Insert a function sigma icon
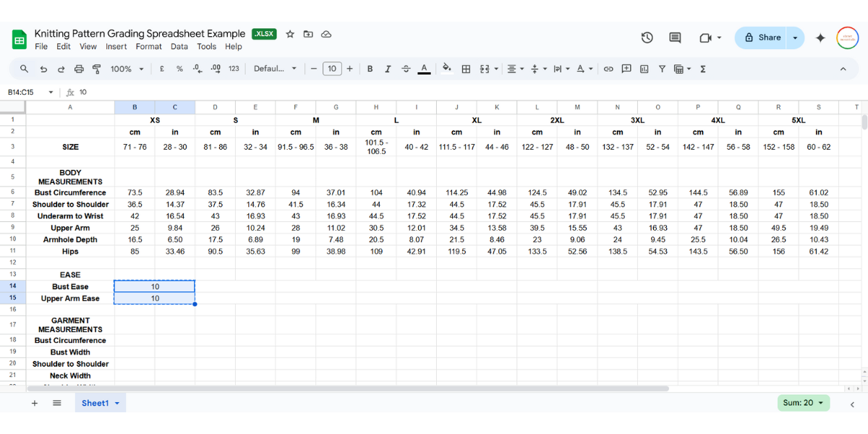The image size is (868, 434). coord(703,69)
